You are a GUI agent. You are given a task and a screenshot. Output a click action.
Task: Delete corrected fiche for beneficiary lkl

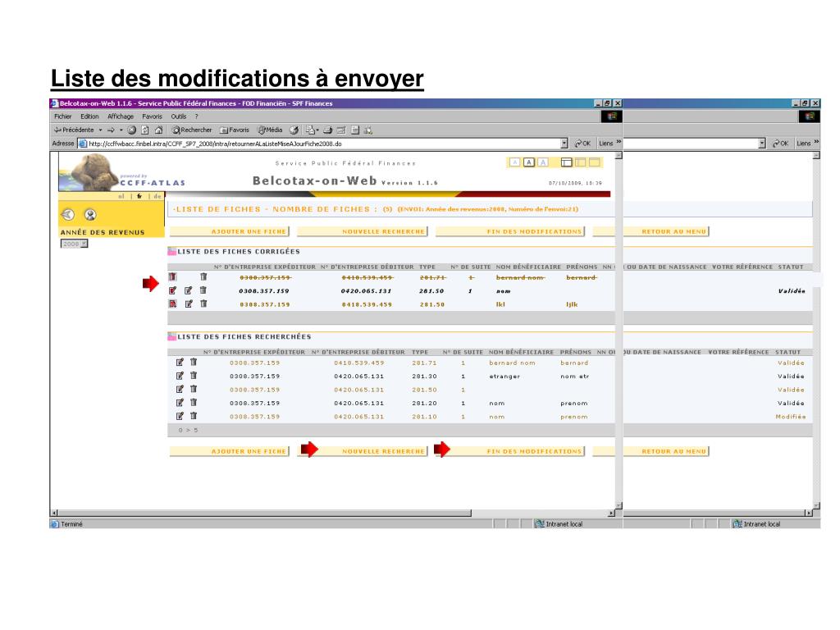click(203, 304)
